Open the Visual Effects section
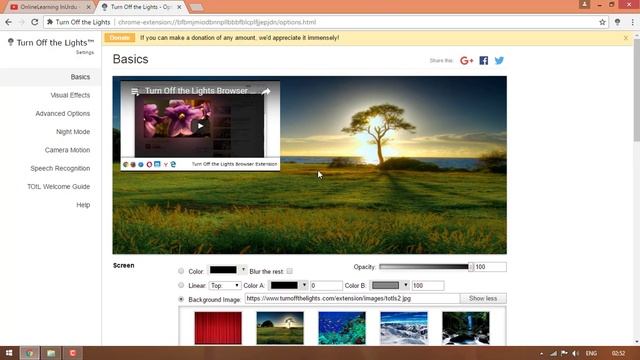The height and width of the screenshot is (360, 640). click(70, 95)
